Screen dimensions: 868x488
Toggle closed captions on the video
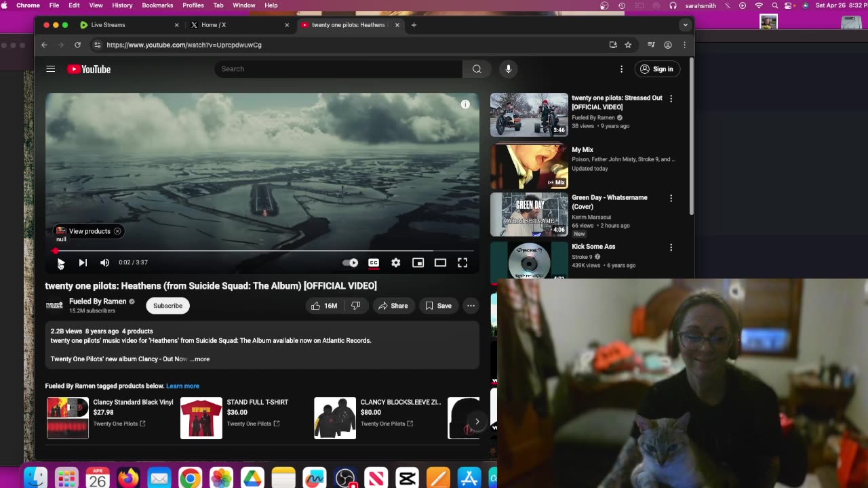pos(374,262)
